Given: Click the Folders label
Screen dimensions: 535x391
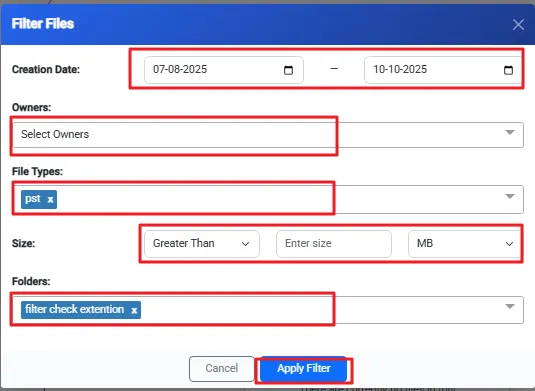Looking at the screenshot, I should 31,281.
